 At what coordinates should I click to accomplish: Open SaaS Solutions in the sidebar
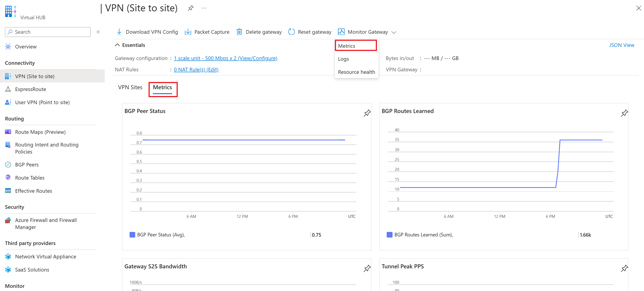[x=32, y=269]
